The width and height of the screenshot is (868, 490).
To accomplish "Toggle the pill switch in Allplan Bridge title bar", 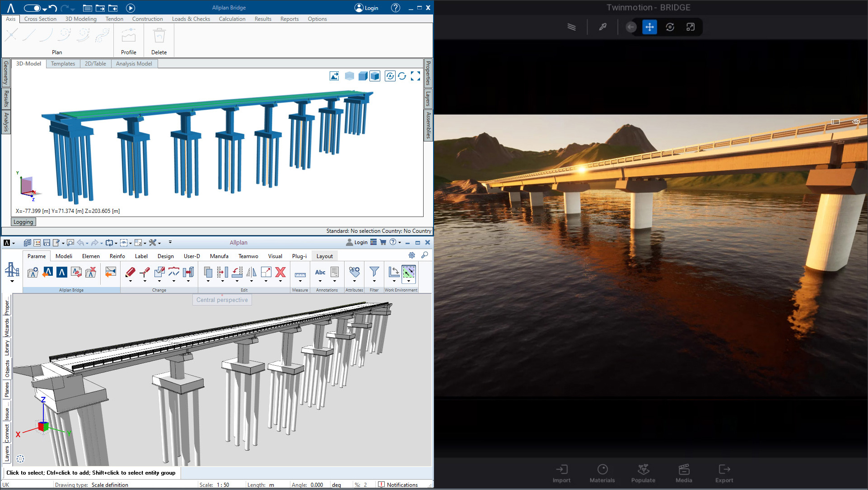I will 32,8.
